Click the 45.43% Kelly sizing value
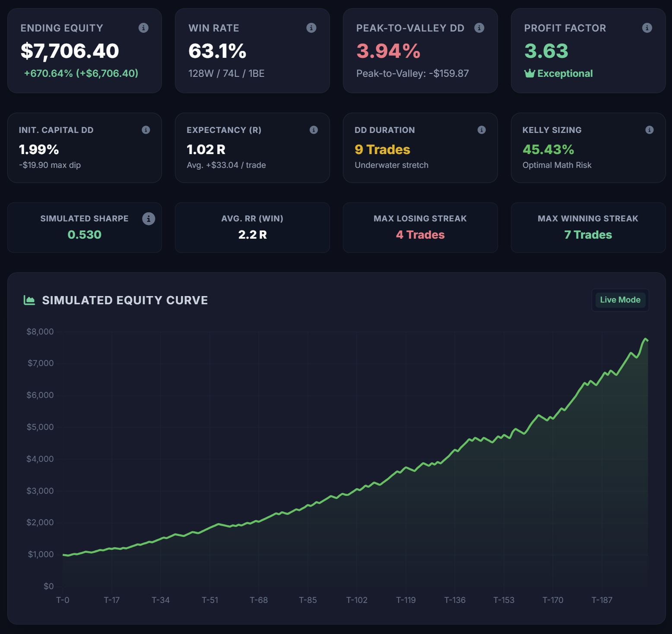Screen dimensions: 672x634 [x=548, y=149]
